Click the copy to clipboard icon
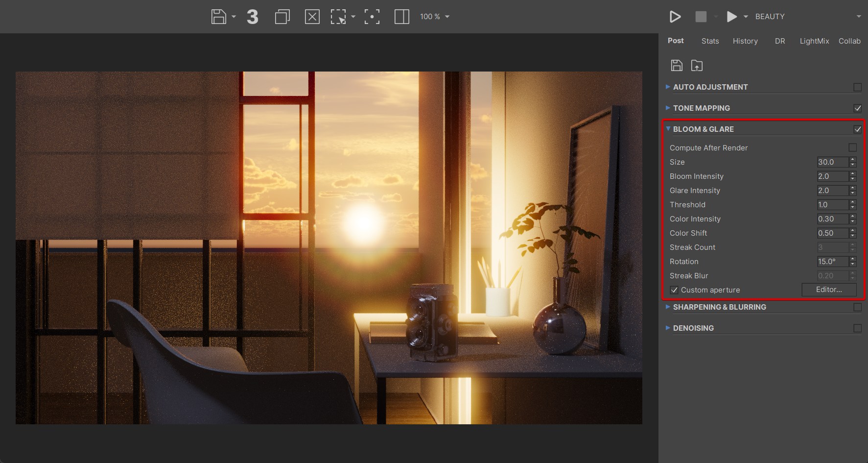The image size is (868, 463). pos(282,17)
